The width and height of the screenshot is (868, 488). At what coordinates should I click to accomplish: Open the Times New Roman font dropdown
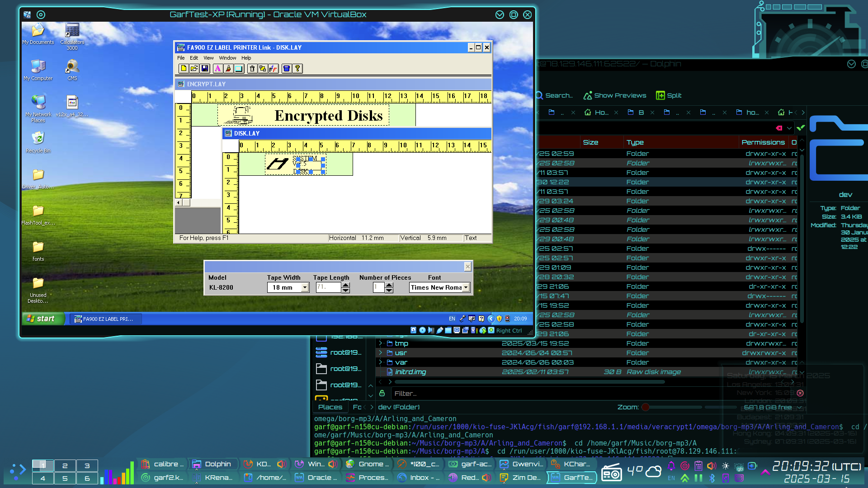click(466, 288)
